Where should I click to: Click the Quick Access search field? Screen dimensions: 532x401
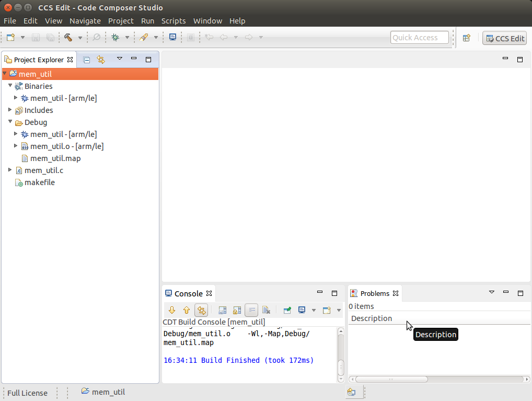pyautogui.click(x=419, y=38)
